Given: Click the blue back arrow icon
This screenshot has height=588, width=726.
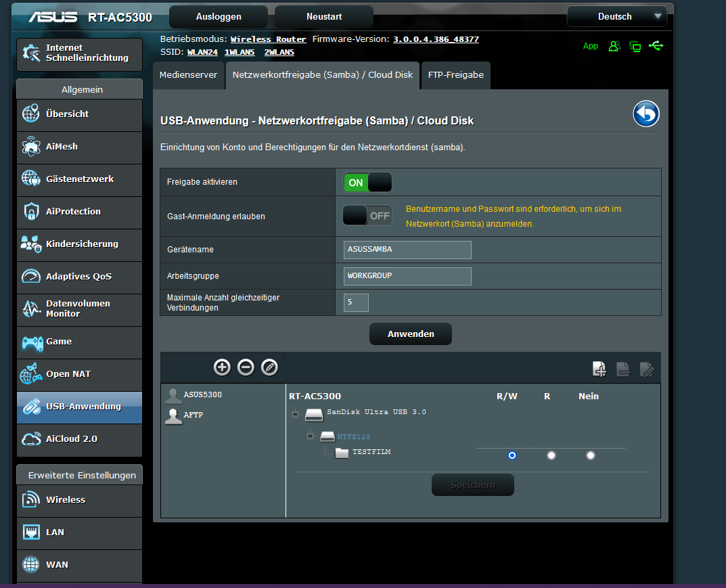Looking at the screenshot, I should pyautogui.click(x=646, y=114).
